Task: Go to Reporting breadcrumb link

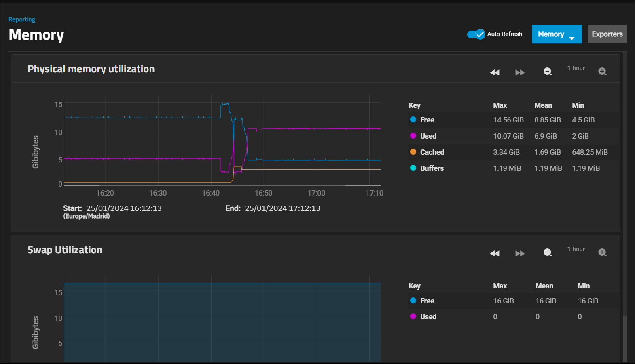Action: [22, 19]
